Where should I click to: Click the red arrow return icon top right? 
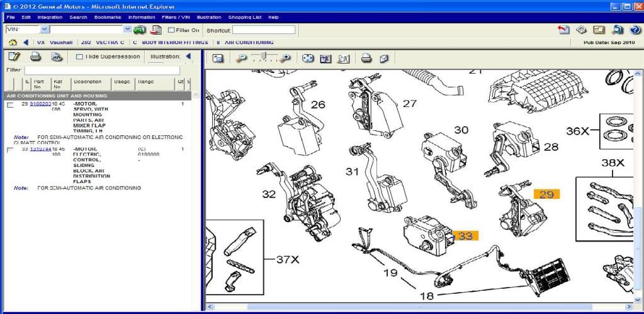pos(563,30)
